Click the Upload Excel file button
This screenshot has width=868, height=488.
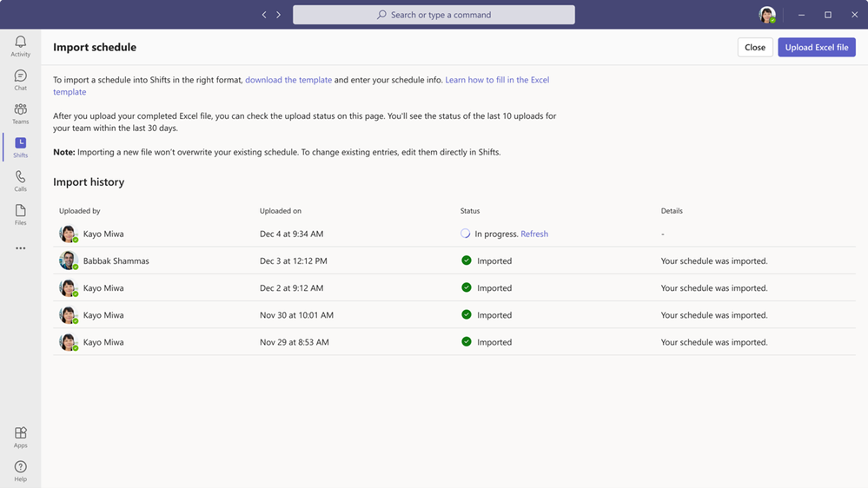[x=817, y=47]
